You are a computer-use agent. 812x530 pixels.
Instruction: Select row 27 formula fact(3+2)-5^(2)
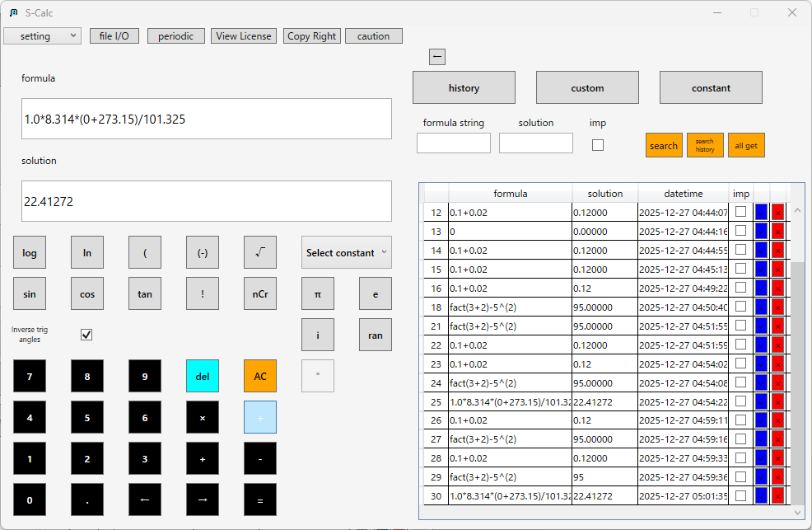pyautogui.click(x=510, y=439)
